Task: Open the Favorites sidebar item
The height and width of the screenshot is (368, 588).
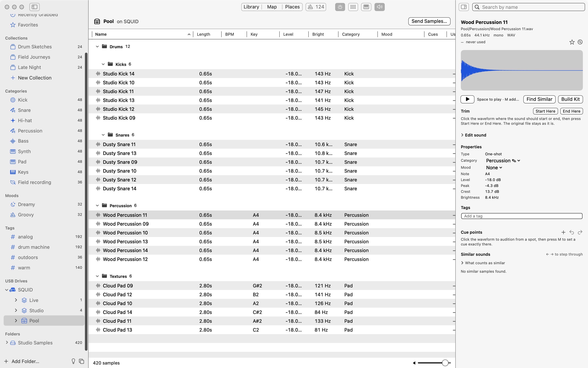Action: (x=44, y=25)
